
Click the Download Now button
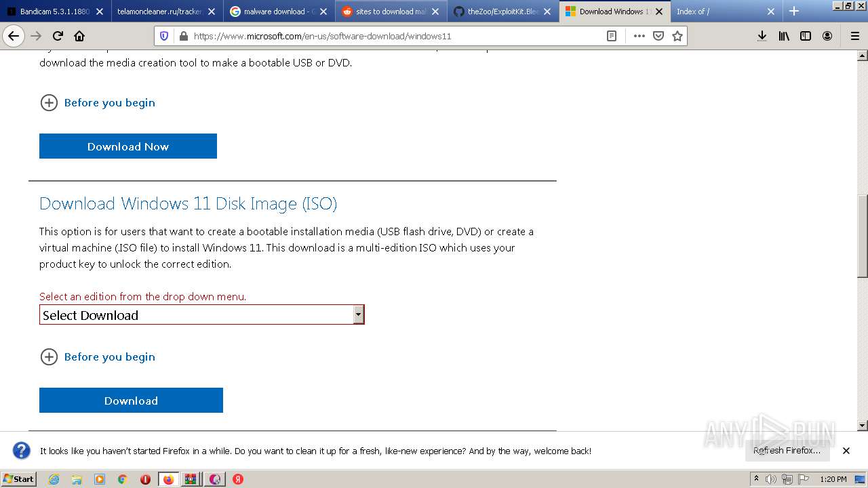point(128,146)
